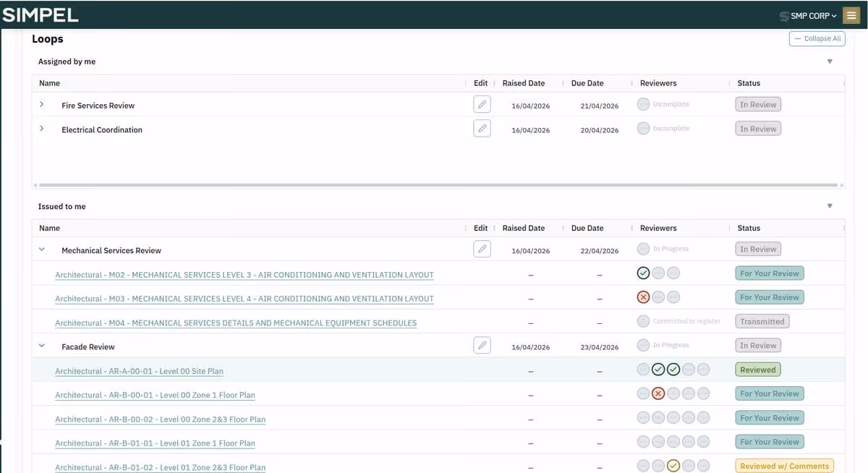Sort Assigned by me by Raised Date
Screen dimensions: 868x473
(524, 83)
